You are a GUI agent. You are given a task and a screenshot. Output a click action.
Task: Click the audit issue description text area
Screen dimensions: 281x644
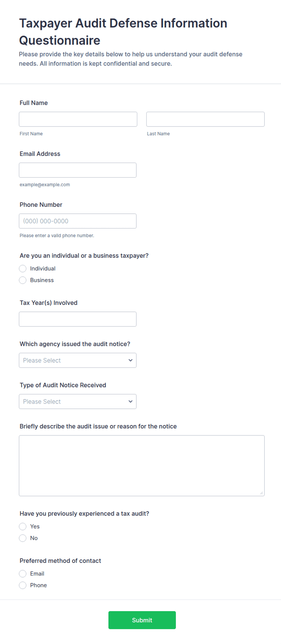tap(142, 466)
